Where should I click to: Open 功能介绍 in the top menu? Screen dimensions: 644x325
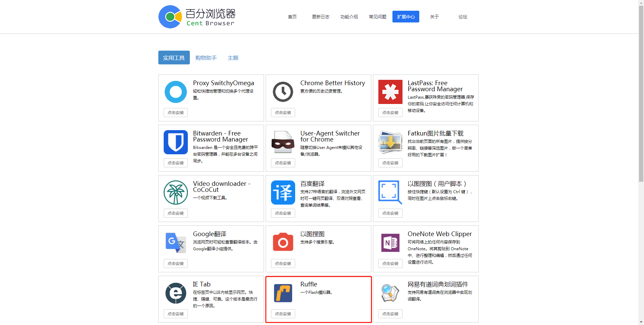349,17
